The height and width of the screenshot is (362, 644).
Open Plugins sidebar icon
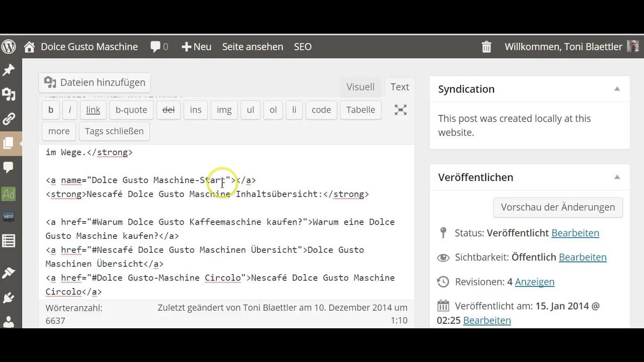[9, 298]
